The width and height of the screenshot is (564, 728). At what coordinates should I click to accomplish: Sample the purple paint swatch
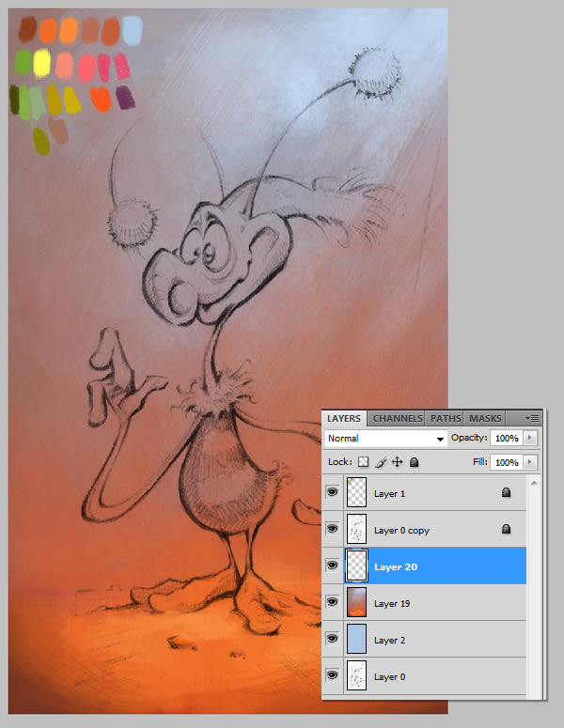coord(124,98)
